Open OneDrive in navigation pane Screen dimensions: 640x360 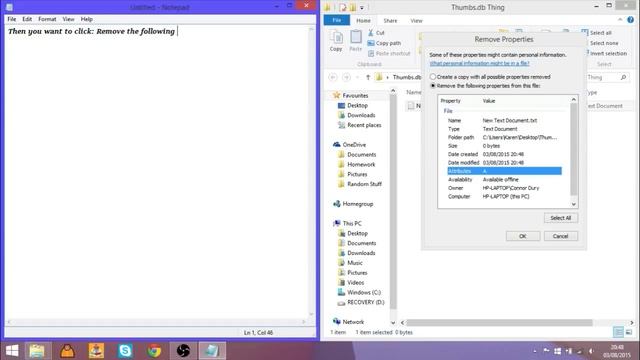(x=354, y=145)
